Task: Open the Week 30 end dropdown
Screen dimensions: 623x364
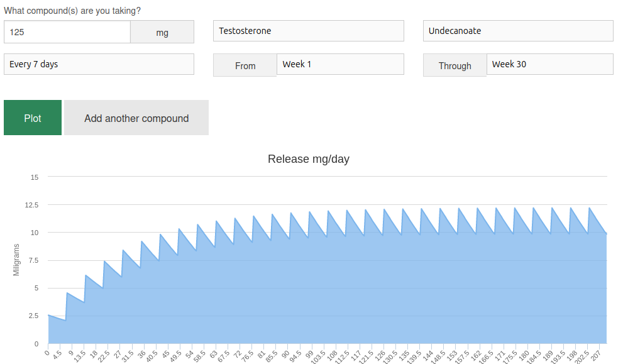Action: point(549,64)
